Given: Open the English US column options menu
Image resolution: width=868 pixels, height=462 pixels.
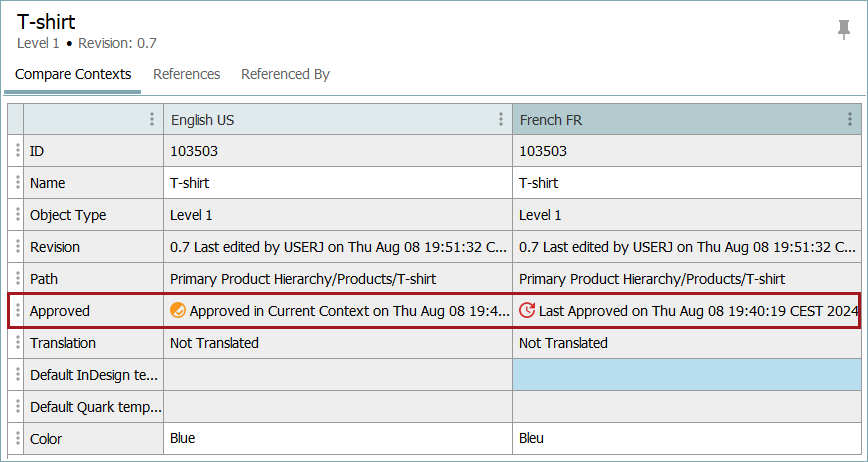Looking at the screenshot, I should coord(501,120).
